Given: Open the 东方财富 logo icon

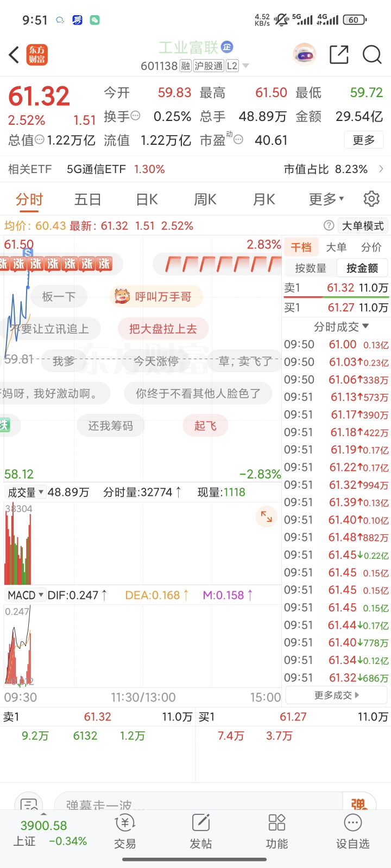Looking at the screenshot, I should (37, 55).
